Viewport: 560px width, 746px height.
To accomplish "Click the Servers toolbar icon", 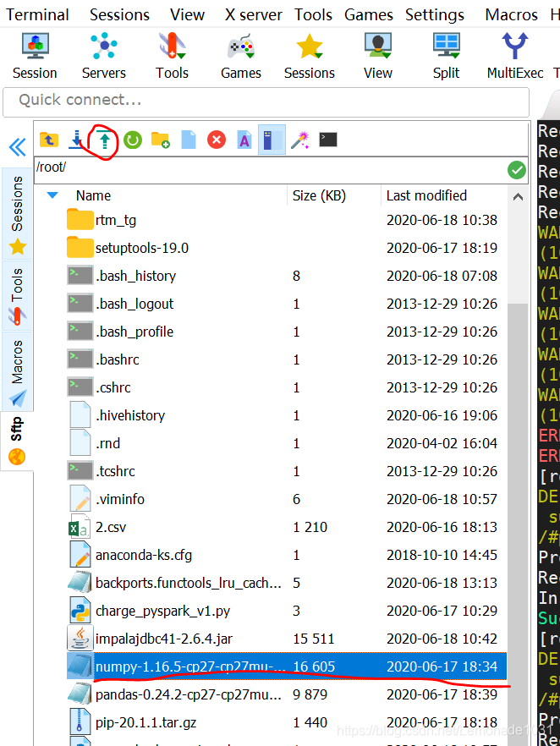I will (104, 56).
